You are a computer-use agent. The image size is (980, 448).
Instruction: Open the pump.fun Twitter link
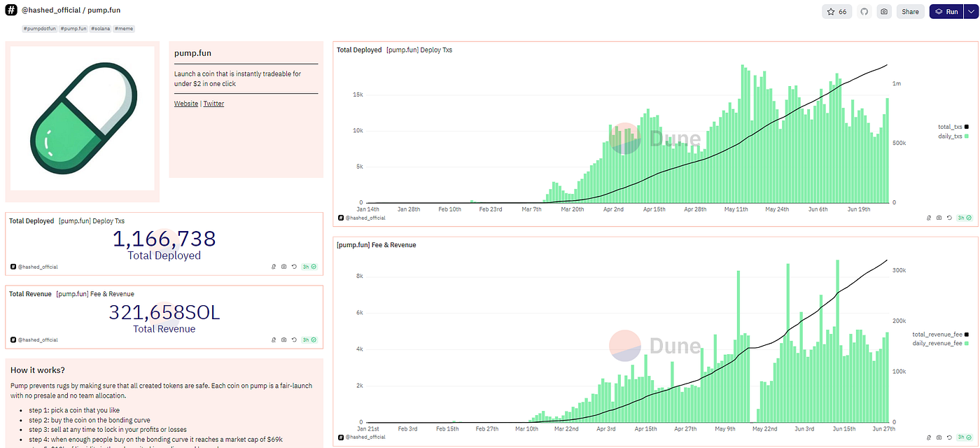tap(213, 104)
